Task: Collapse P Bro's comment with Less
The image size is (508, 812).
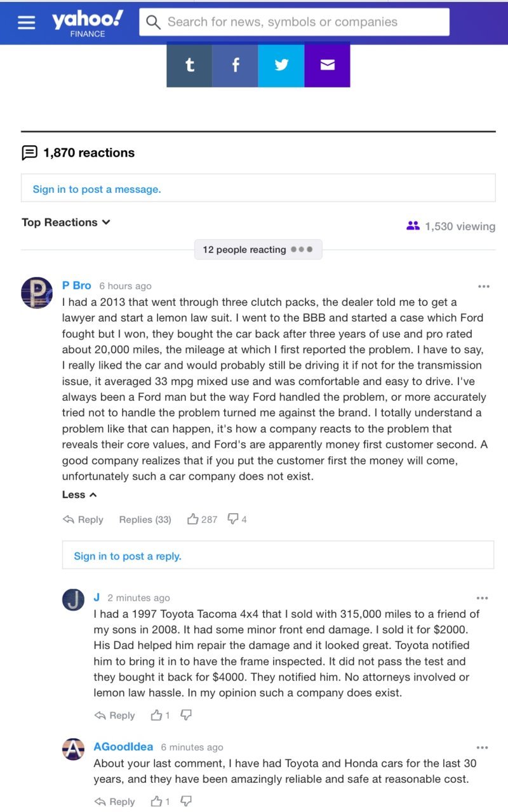Action: click(x=79, y=495)
